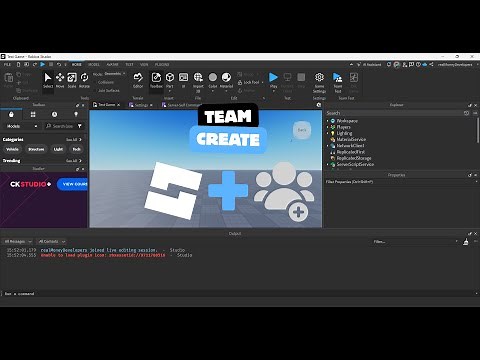
Task: Clear the Output with the broom icon
Action: pos(466,242)
